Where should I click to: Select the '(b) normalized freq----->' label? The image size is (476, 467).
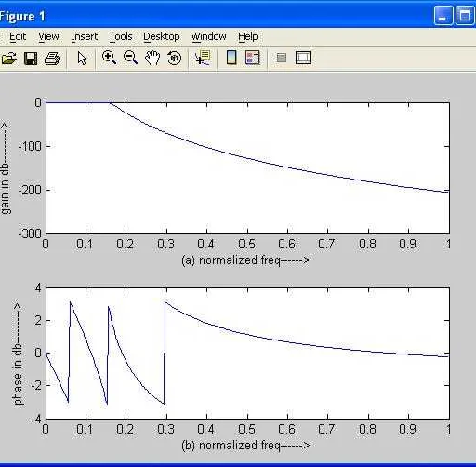pyautogui.click(x=245, y=446)
